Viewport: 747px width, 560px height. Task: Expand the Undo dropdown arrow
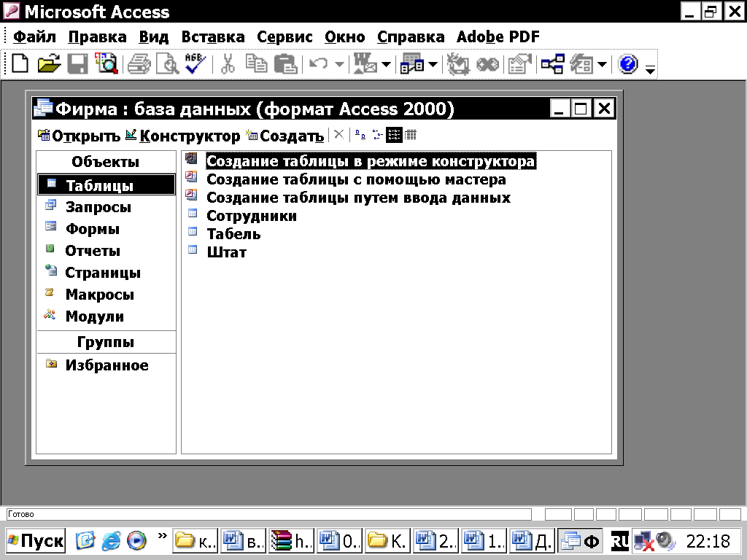click(x=339, y=64)
